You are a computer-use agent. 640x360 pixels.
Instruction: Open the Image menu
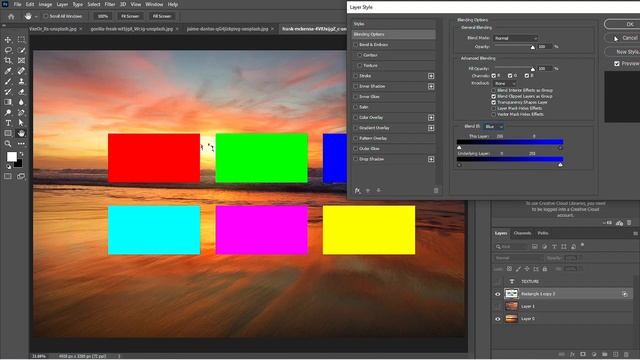click(x=45, y=4)
